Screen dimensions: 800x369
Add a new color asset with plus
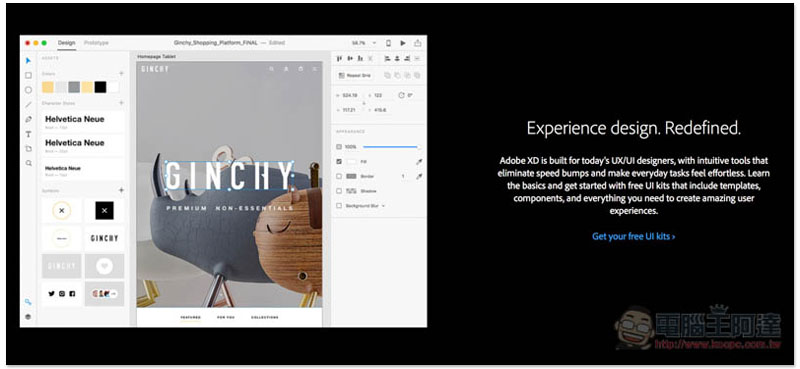[x=121, y=73]
